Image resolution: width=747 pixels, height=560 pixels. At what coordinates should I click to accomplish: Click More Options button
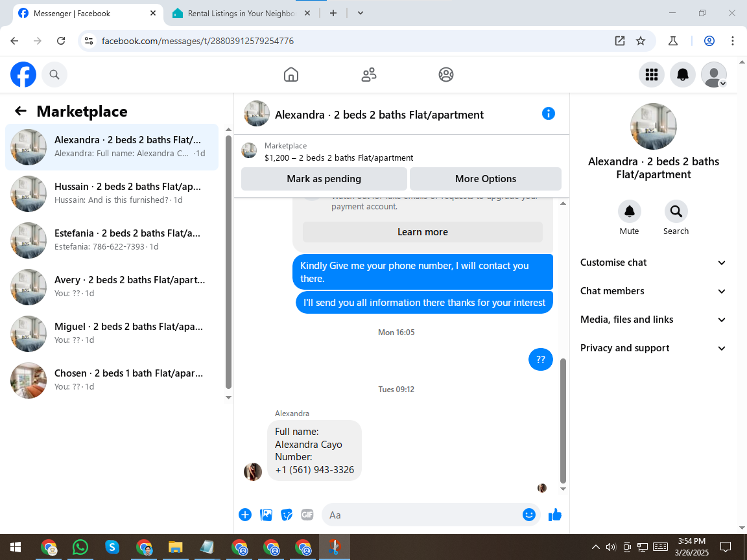[x=486, y=179]
